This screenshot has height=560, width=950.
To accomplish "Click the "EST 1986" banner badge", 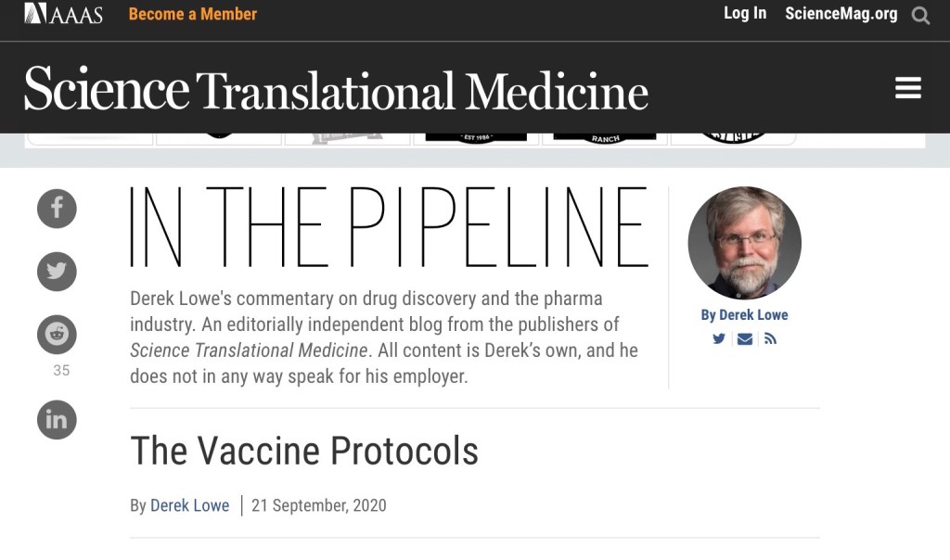I will (x=476, y=136).
